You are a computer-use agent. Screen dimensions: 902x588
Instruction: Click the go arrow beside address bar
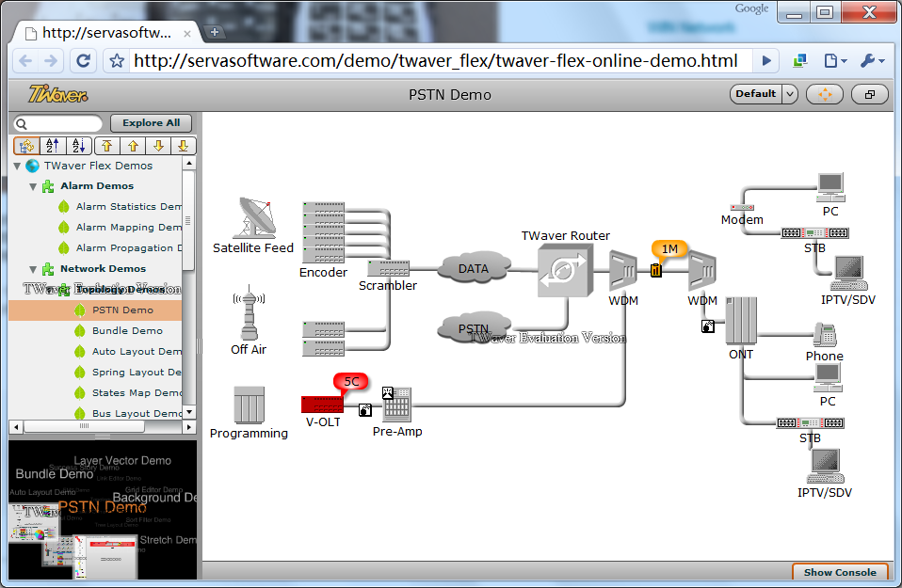(765, 60)
